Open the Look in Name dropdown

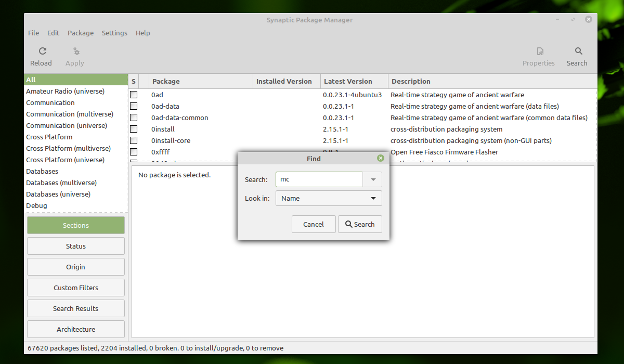[329, 198]
